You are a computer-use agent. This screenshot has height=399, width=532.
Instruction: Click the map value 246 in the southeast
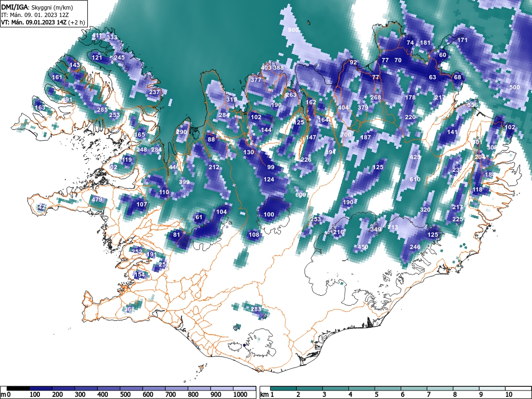coord(415,247)
